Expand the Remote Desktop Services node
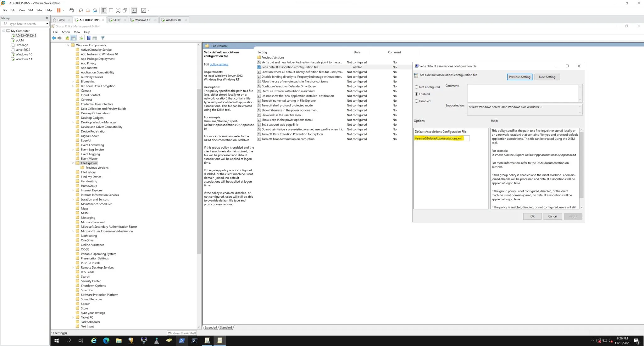This screenshot has height=346, width=644. coord(73,267)
